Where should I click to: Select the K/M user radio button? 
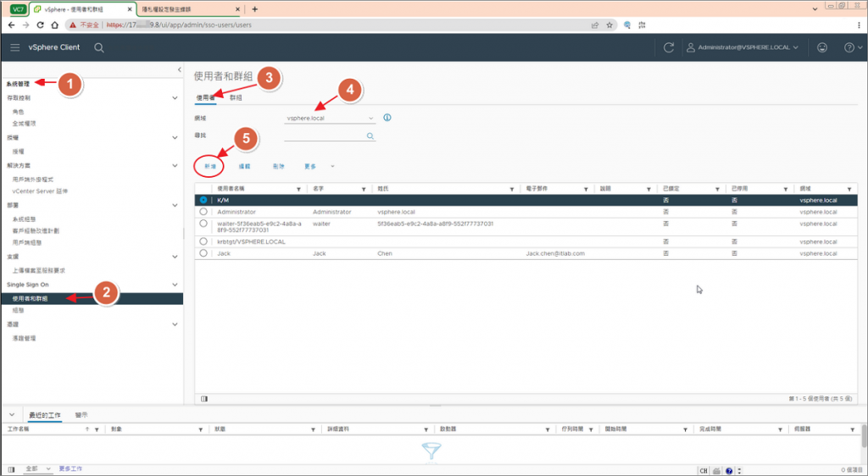tap(203, 200)
